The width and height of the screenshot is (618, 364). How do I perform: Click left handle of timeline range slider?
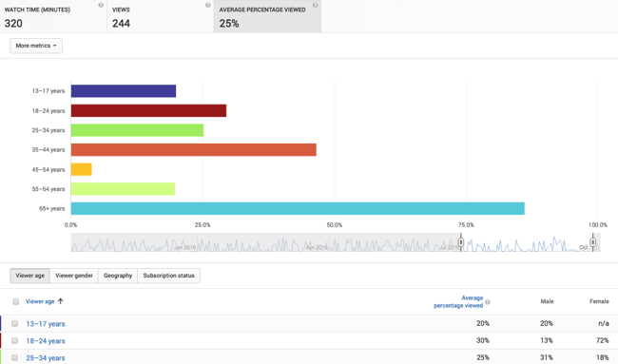coord(461,242)
